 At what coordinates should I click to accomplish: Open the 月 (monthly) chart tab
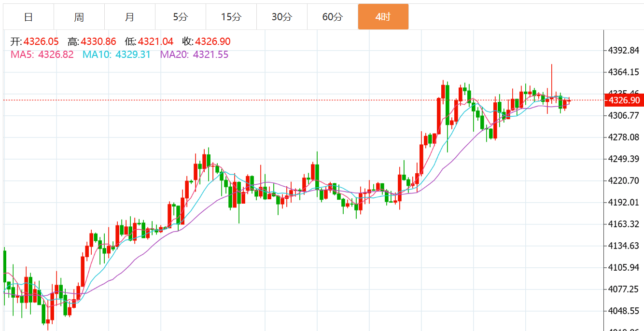(130, 17)
